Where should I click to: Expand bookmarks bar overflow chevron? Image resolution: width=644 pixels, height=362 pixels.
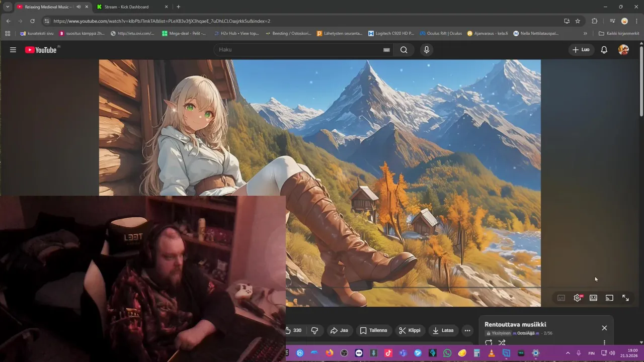coord(585,34)
